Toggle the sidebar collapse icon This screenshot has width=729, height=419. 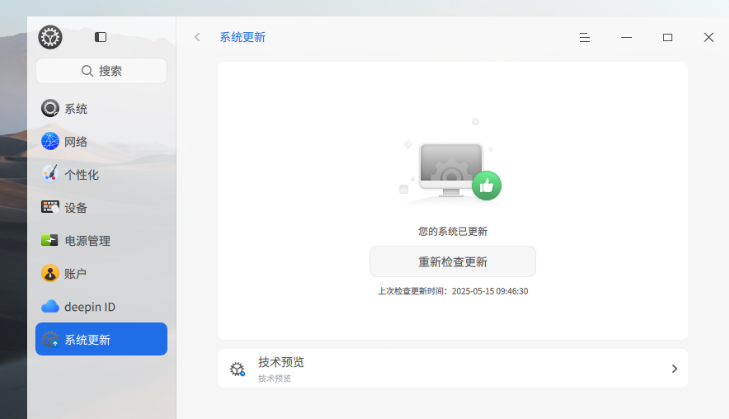click(100, 37)
